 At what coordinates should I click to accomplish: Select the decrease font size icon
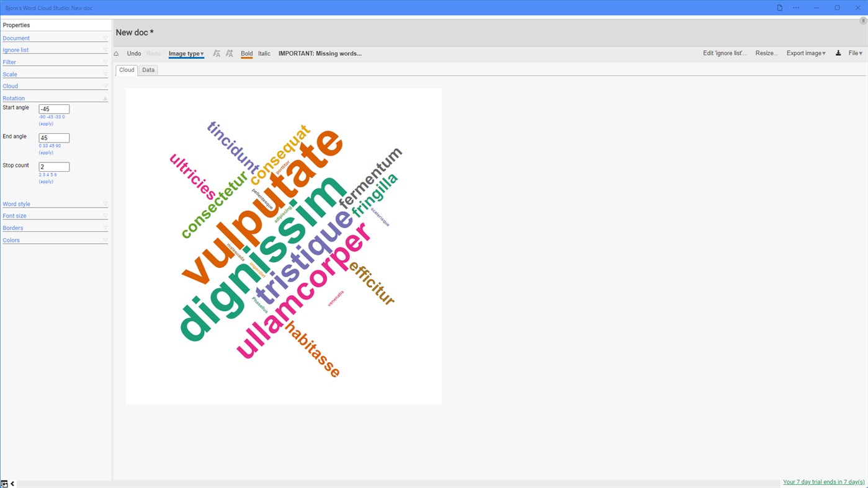[x=216, y=53]
